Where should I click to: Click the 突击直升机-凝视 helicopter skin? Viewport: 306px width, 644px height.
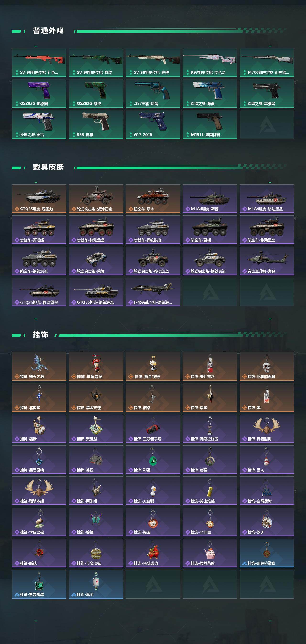267,261
